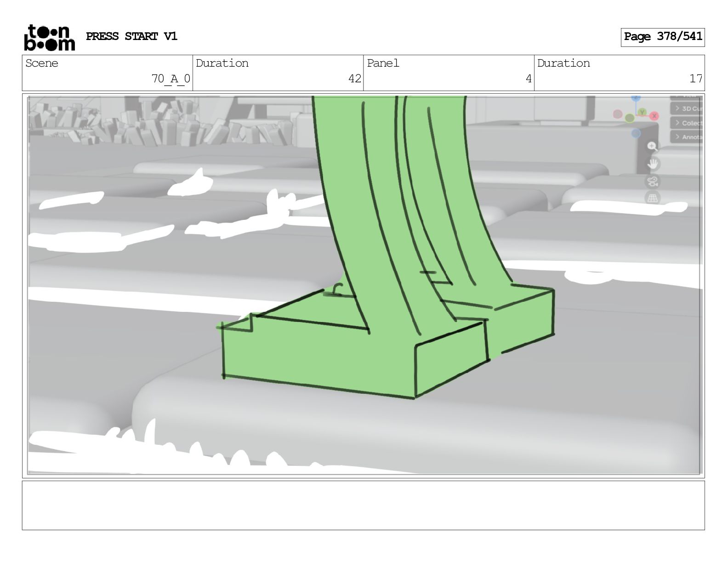Click the Scene header label
The width and height of the screenshot is (728, 563).
[x=42, y=63]
